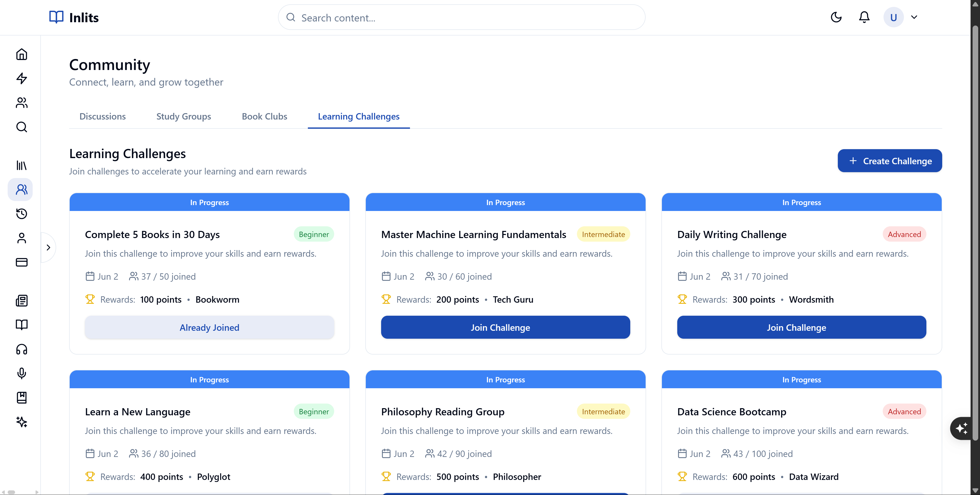The width and height of the screenshot is (980, 495).
Task: Click the Already Joined button
Action: (x=209, y=327)
